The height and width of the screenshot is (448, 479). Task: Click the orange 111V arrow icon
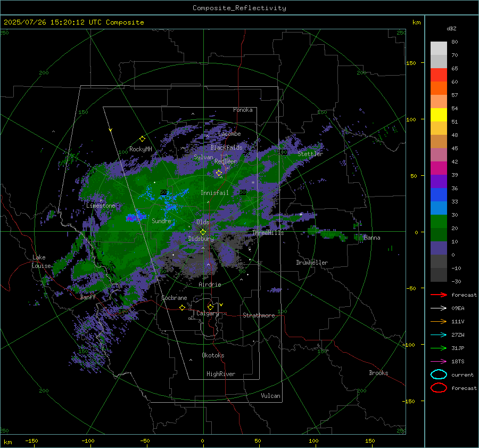[x=439, y=321]
